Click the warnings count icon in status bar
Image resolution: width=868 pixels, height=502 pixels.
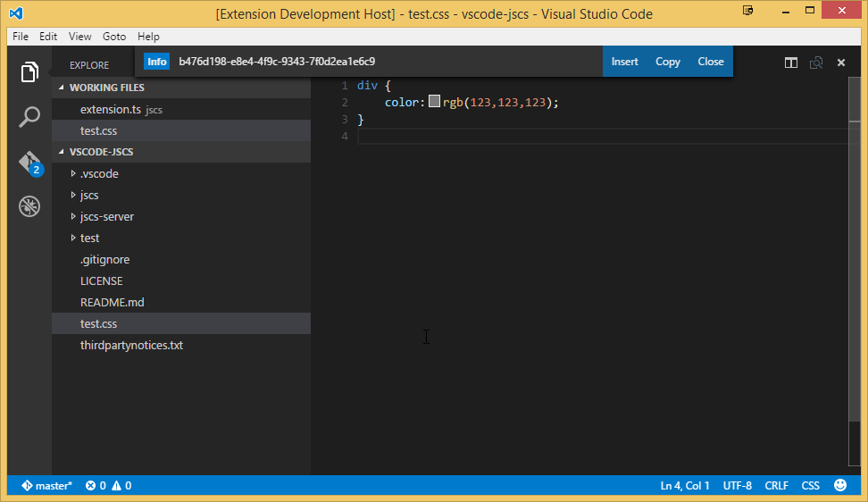(x=121, y=485)
